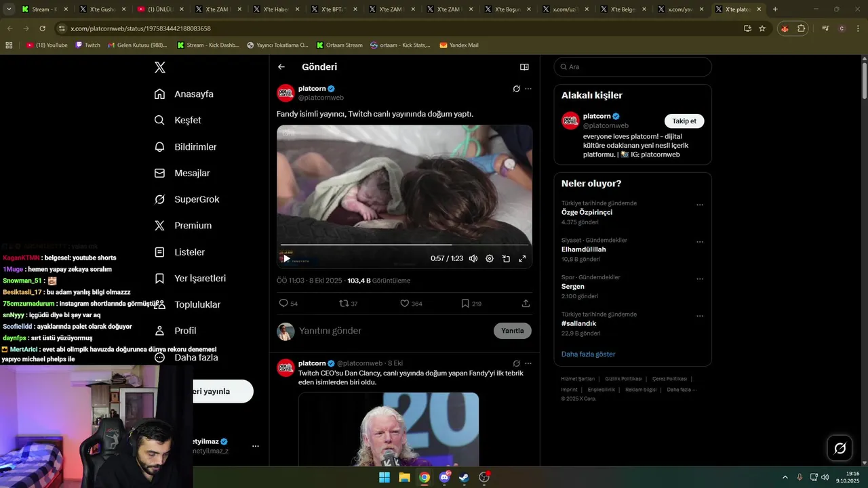Open Bildirimler in the sidebar
Image resolution: width=868 pixels, height=488 pixels.
[x=185, y=146]
